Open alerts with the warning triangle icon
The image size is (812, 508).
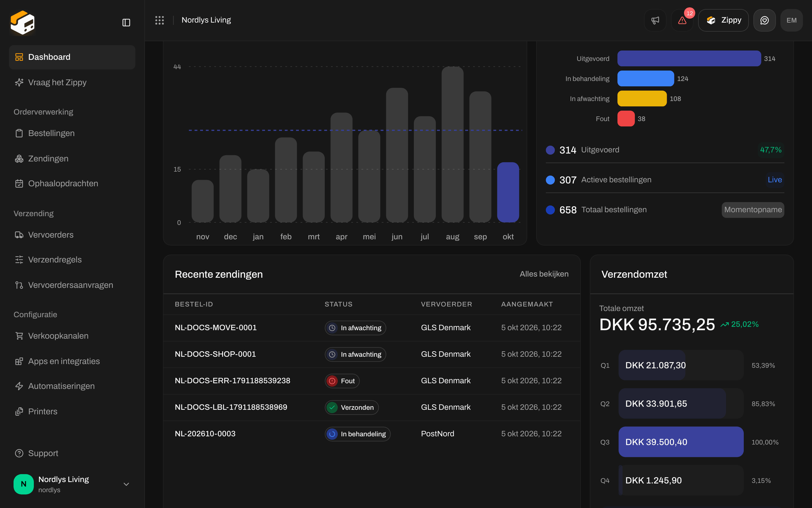682,20
